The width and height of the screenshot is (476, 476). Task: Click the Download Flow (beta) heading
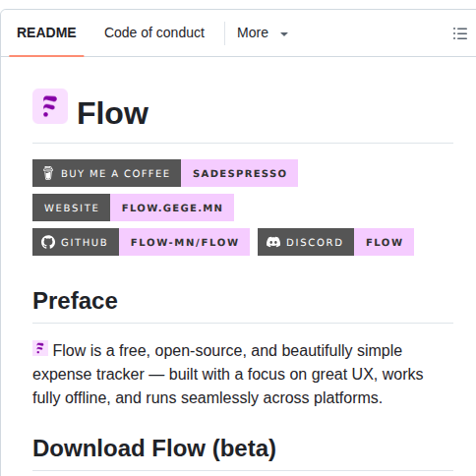click(154, 448)
